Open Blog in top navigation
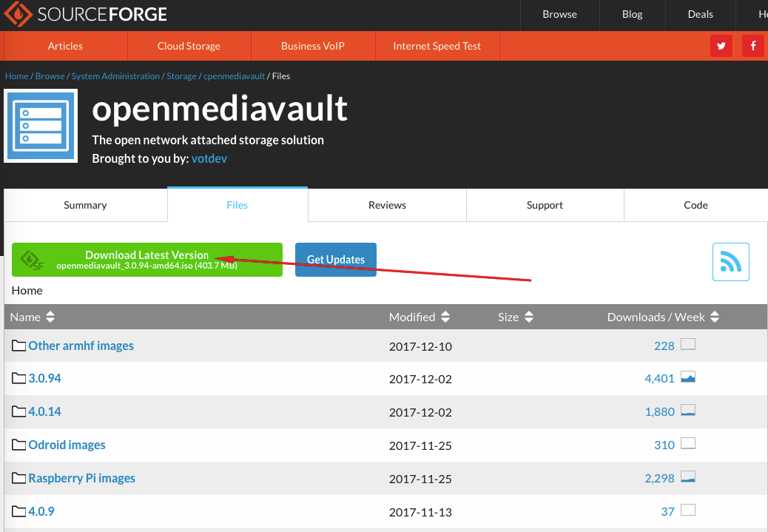 (x=633, y=15)
